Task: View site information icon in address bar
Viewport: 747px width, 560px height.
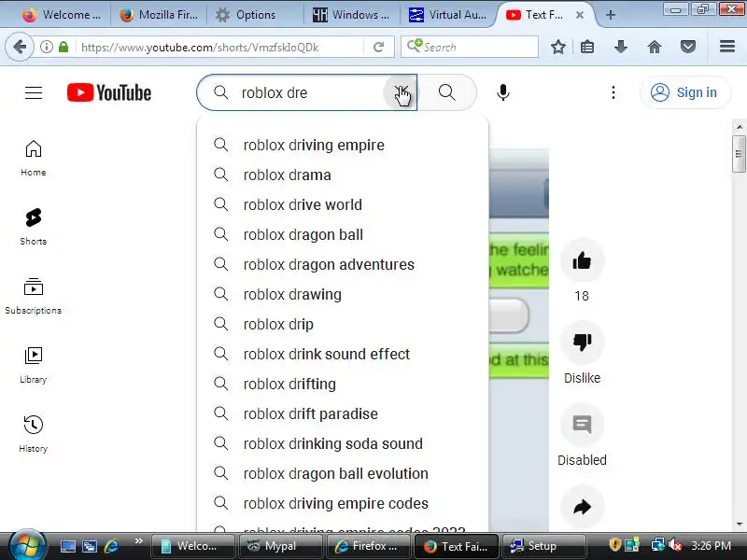Action: tap(46, 47)
